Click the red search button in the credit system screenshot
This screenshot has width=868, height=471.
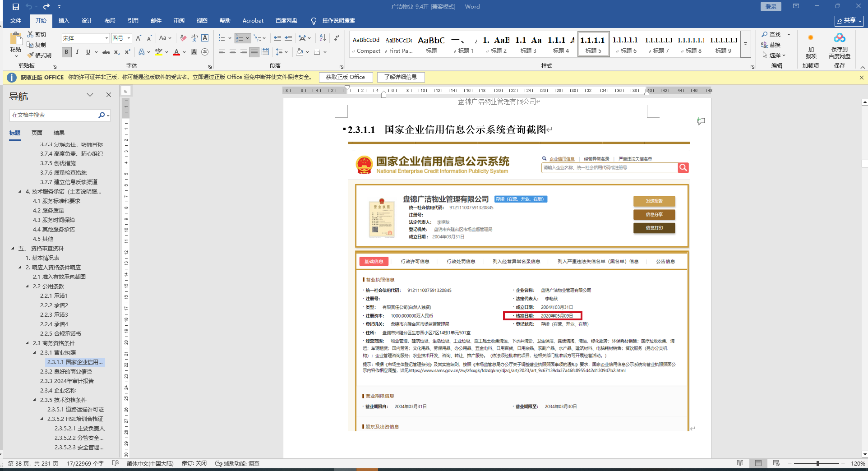click(x=683, y=168)
